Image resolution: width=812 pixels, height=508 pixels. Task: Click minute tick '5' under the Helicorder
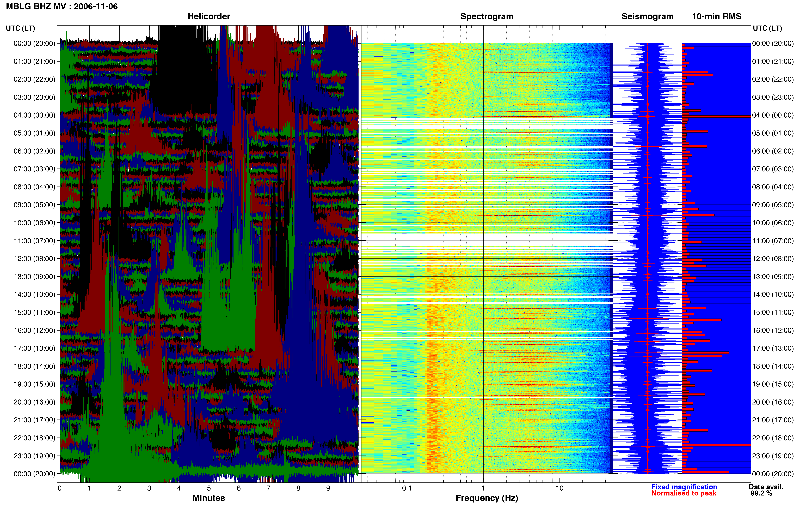coord(209,488)
